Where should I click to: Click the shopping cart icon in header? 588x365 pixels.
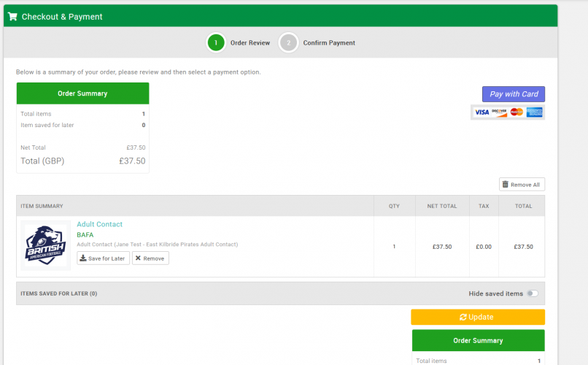pos(12,17)
